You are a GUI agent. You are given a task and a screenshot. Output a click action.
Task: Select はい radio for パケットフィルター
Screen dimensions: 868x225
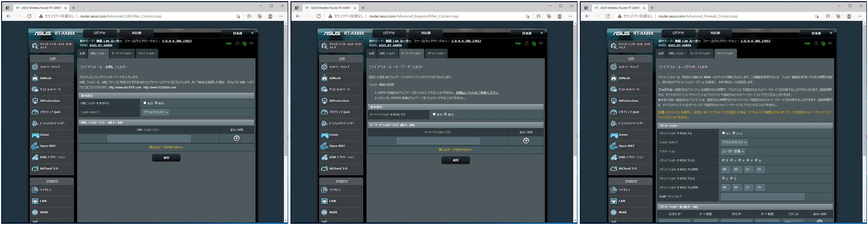pyautogui.click(x=723, y=133)
